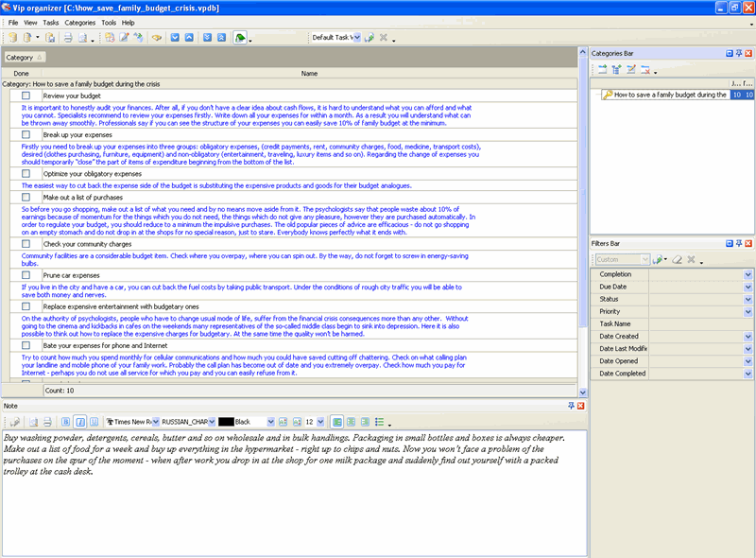This screenshot has width=756, height=558.
Task: Click the clear filter eraser icon in Filters Bar
Action: point(677,260)
